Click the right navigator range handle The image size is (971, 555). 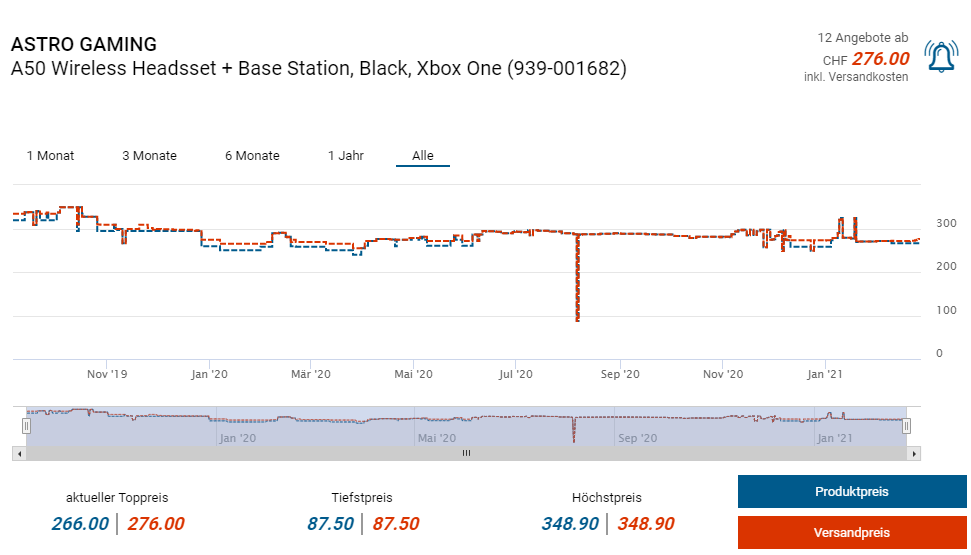point(906,426)
